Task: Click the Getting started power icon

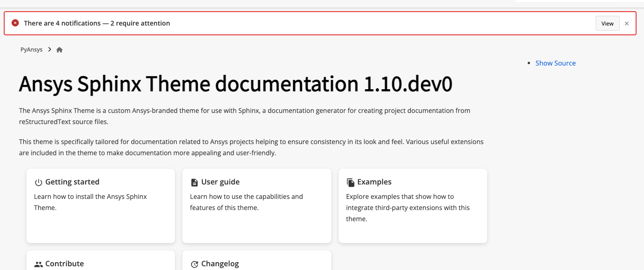Action: coord(39,182)
